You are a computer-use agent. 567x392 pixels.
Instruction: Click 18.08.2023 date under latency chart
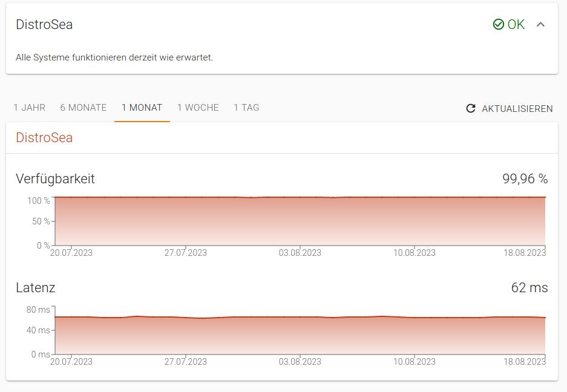(525, 362)
